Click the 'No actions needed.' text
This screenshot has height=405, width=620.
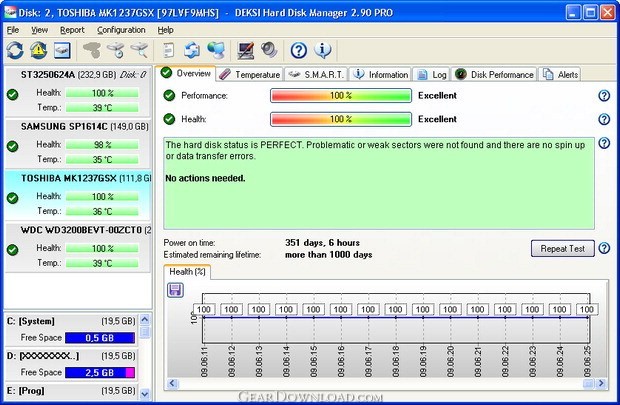[x=205, y=178]
